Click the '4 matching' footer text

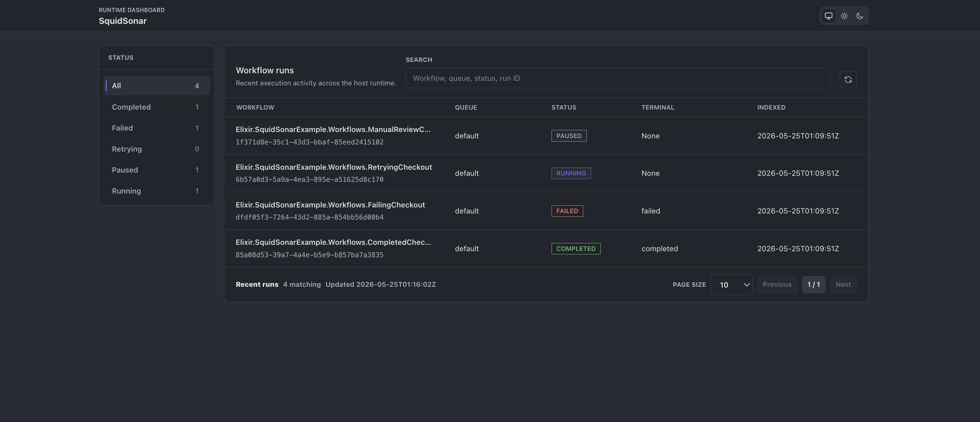point(302,285)
